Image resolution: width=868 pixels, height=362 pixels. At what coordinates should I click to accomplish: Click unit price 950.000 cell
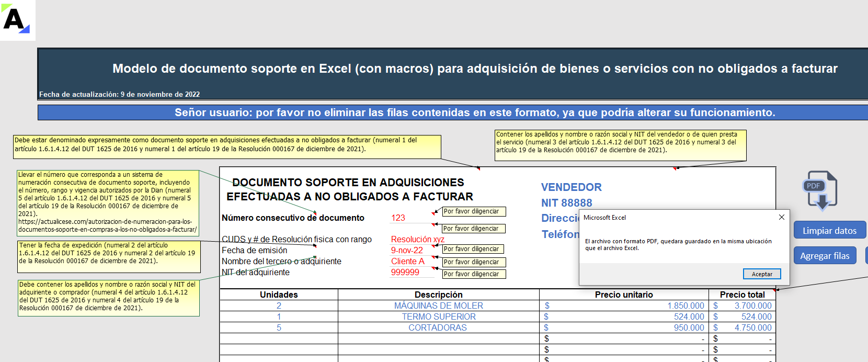point(624,327)
